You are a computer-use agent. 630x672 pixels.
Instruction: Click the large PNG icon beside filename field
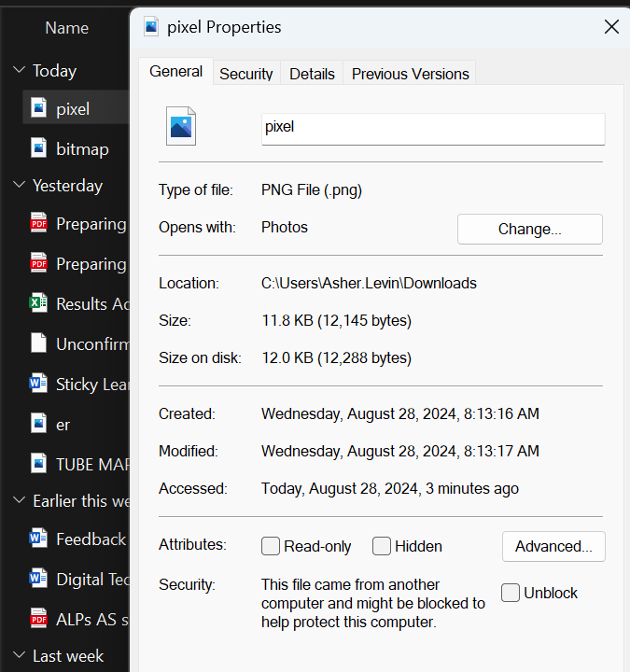[x=181, y=126]
